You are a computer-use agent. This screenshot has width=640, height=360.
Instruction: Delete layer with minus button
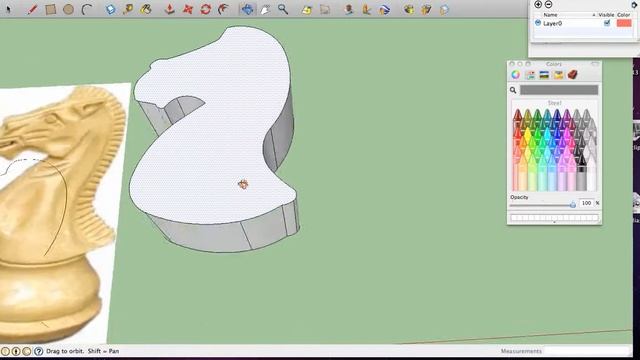click(549, 4)
